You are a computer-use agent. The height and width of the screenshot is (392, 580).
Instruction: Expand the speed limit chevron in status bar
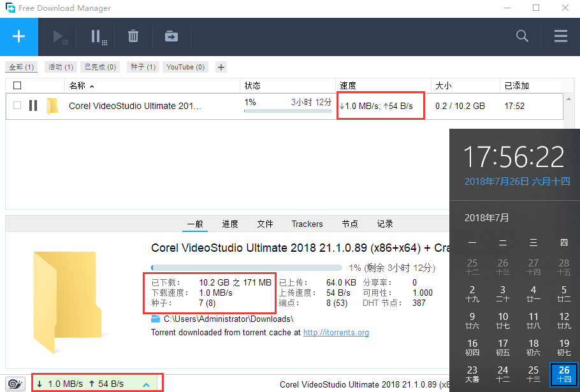(147, 384)
